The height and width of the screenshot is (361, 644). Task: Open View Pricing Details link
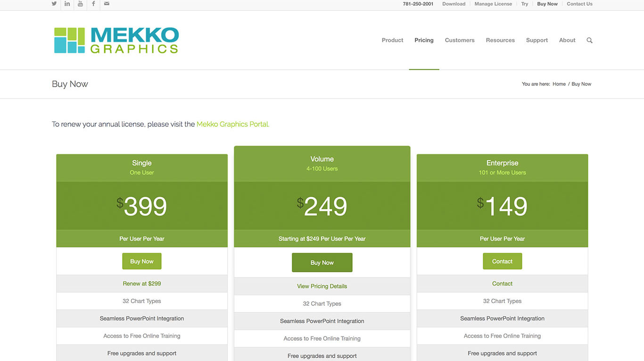(322, 286)
